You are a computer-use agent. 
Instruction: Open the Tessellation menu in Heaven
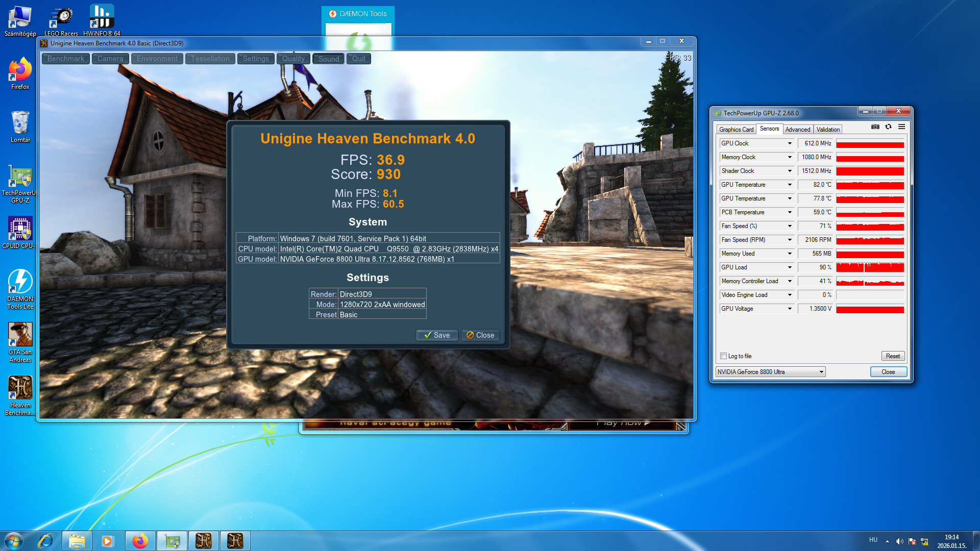tap(210, 59)
